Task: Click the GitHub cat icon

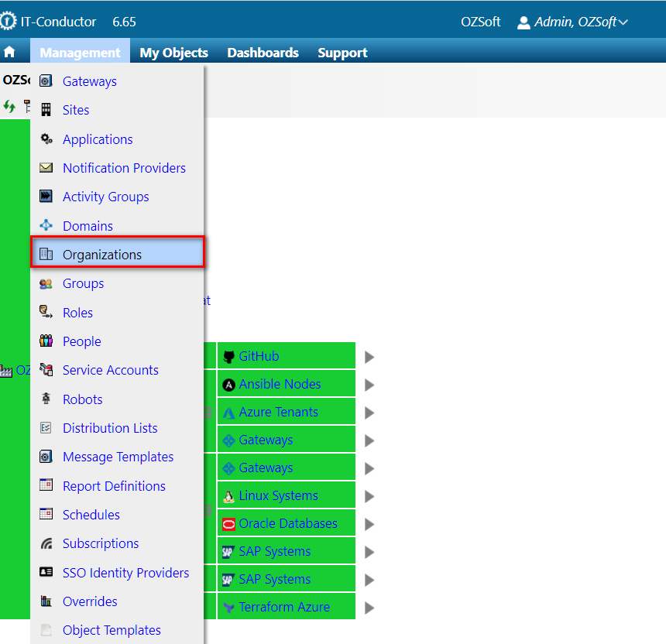Action: (229, 357)
